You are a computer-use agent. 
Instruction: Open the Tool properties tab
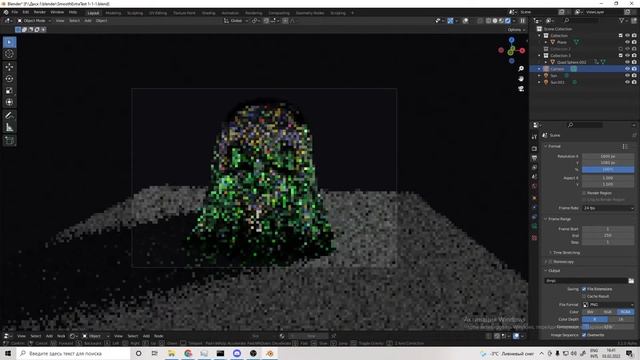(x=534, y=137)
